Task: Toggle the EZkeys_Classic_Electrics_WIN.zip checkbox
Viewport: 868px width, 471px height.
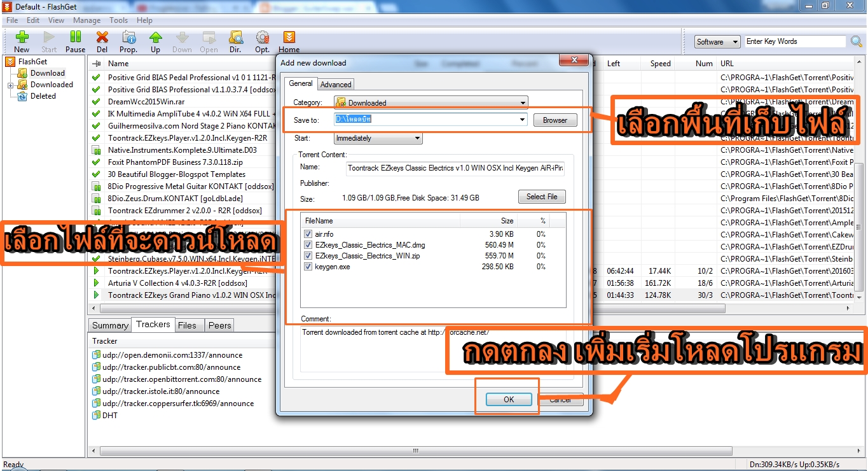Action: pos(308,256)
